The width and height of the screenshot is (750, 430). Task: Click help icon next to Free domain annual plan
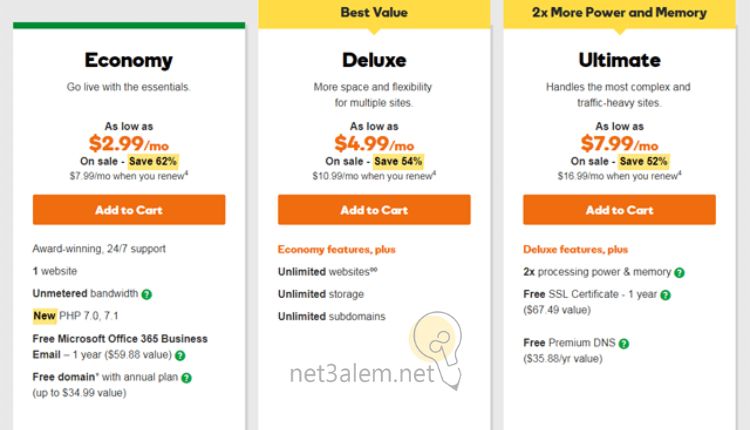186,378
